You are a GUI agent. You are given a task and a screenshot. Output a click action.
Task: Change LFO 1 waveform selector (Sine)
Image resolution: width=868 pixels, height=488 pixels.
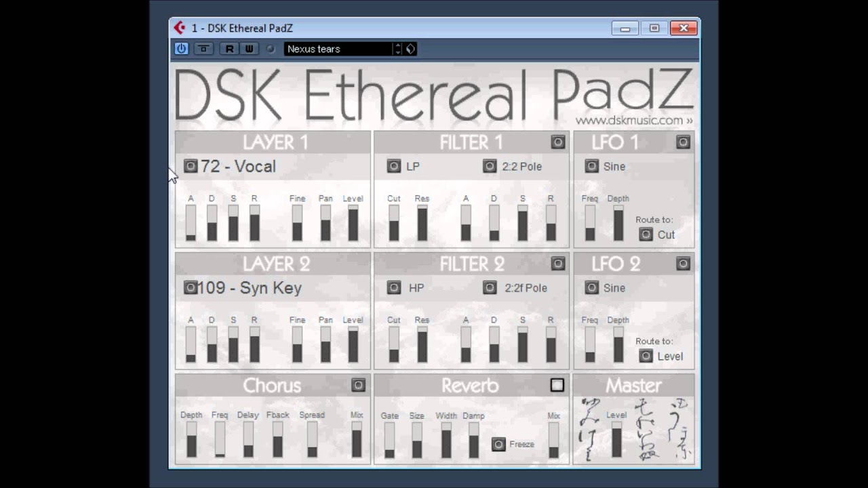(592, 166)
